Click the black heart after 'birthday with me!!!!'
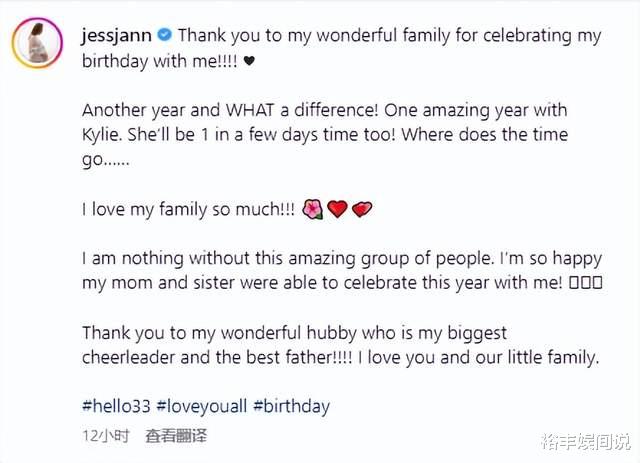Viewport: 640px width, 463px height. coord(249,62)
